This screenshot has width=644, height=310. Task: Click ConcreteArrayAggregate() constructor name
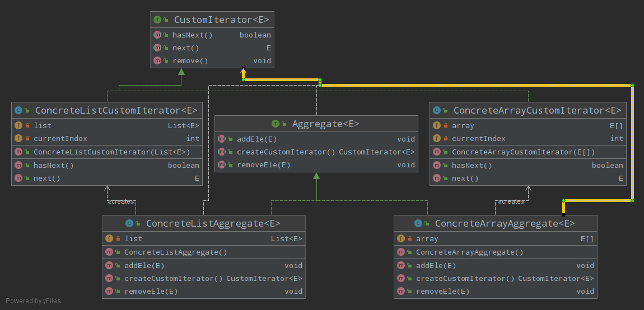click(469, 252)
